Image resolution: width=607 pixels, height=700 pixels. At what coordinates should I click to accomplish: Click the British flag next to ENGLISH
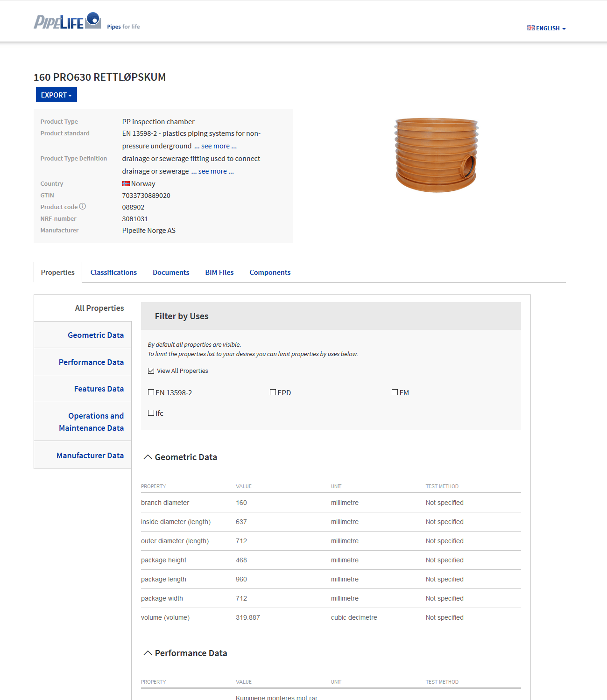(530, 28)
